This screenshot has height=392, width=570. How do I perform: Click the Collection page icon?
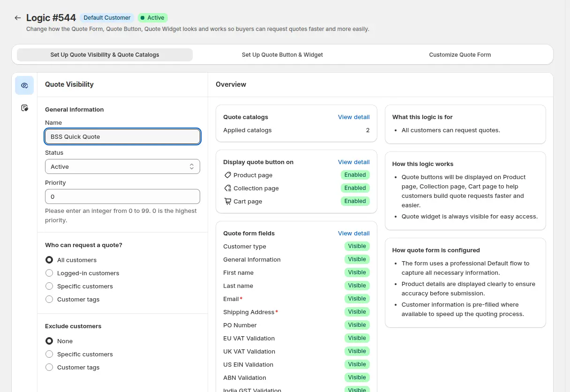pos(228,188)
